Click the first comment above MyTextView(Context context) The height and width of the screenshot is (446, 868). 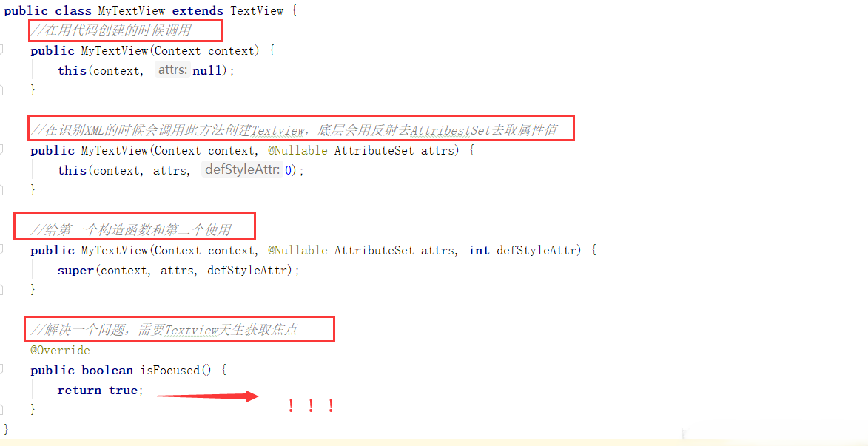point(111,30)
